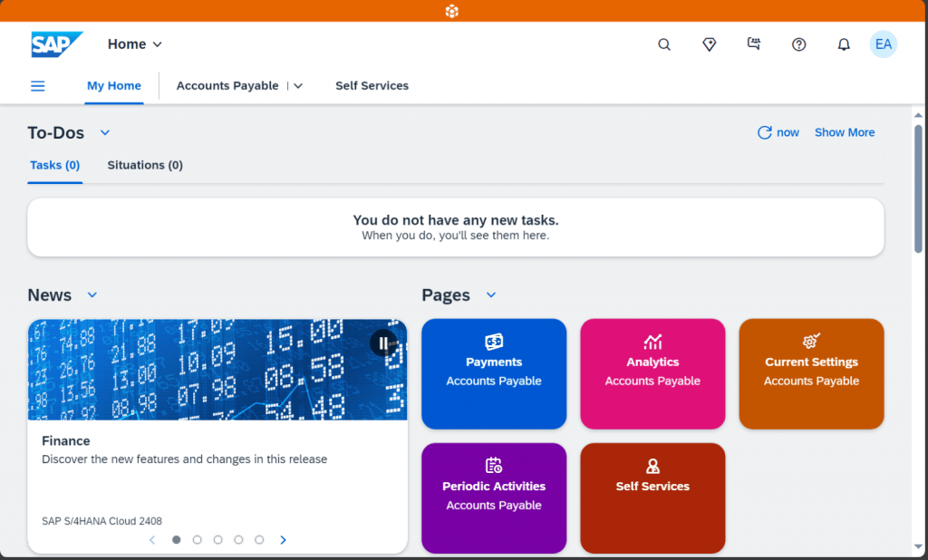Click the vertical scrollbar thumb
928x560 pixels.
(918, 188)
